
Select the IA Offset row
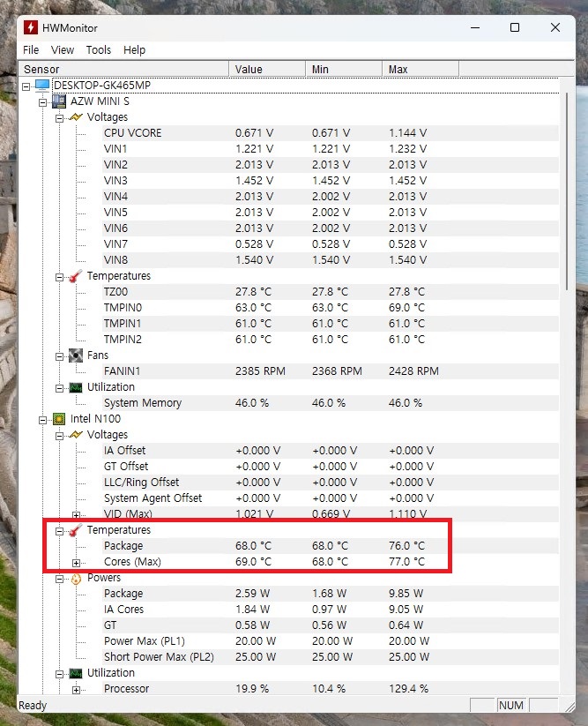pyautogui.click(x=331, y=451)
